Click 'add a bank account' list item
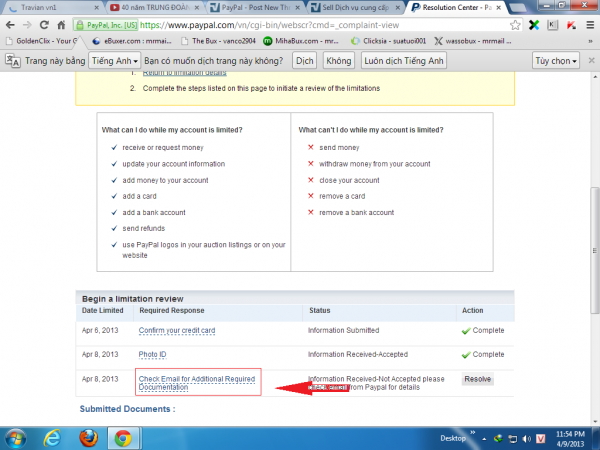The width and height of the screenshot is (600, 450). (x=154, y=212)
